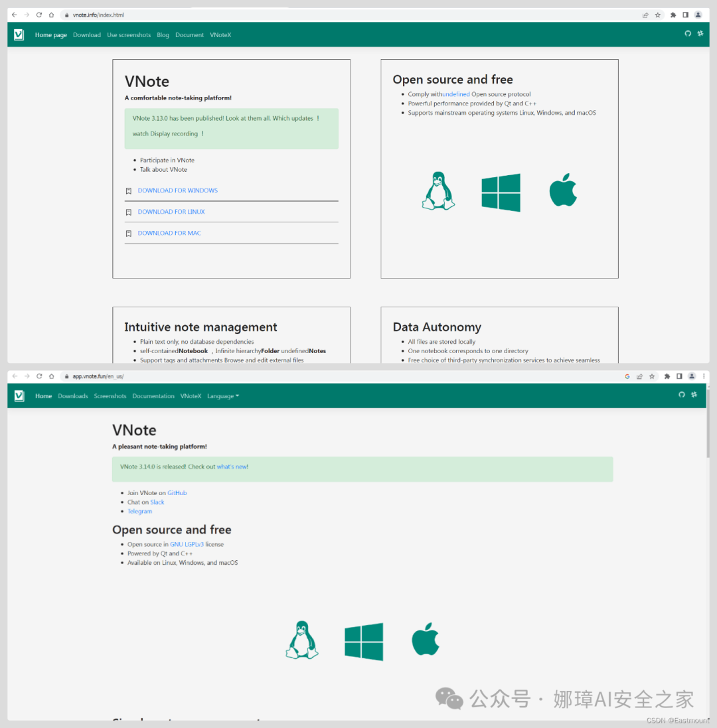
Task: Click Google translate icon in app.vnote.fun address bar
Action: [x=627, y=376]
